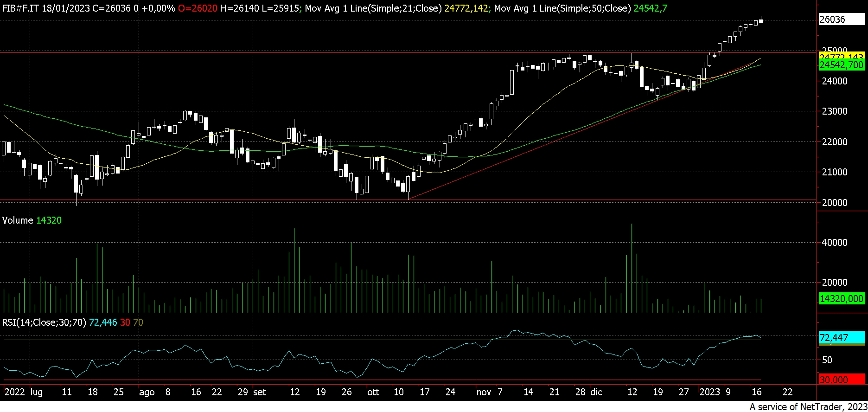Select the tallest December volume bar
Screen dimensions: 868x412
click(x=632, y=268)
